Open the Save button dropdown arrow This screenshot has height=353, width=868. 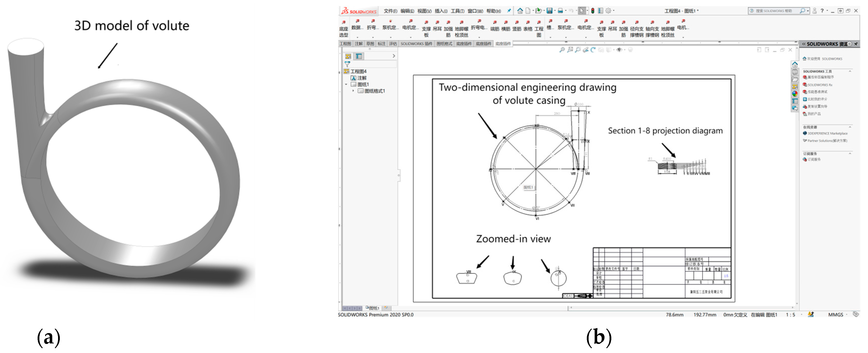tap(555, 11)
